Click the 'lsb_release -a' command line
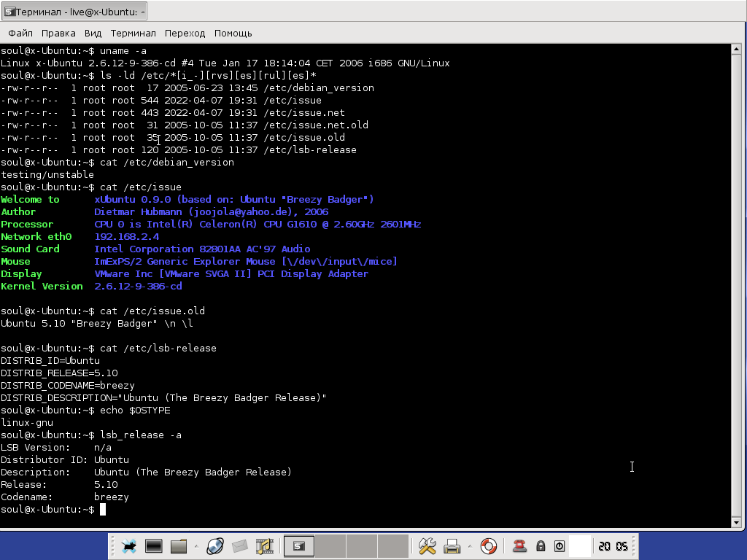The image size is (747, 560). point(91,435)
